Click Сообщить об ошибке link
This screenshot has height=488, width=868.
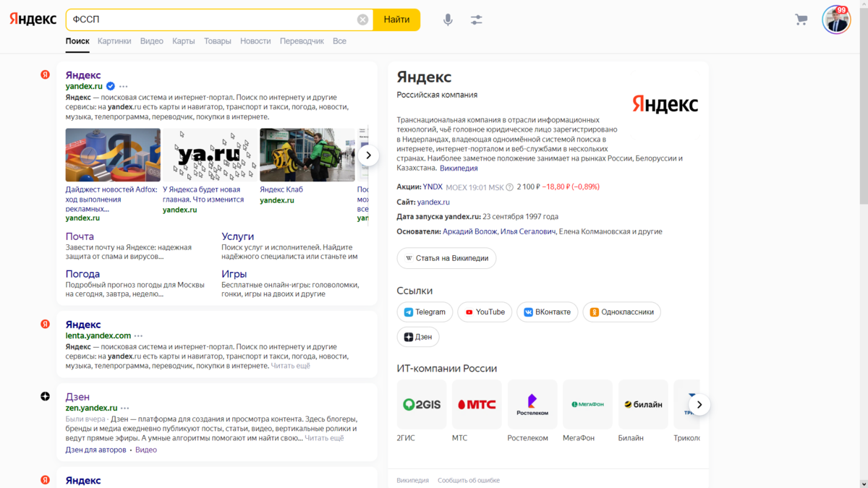tap(469, 480)
